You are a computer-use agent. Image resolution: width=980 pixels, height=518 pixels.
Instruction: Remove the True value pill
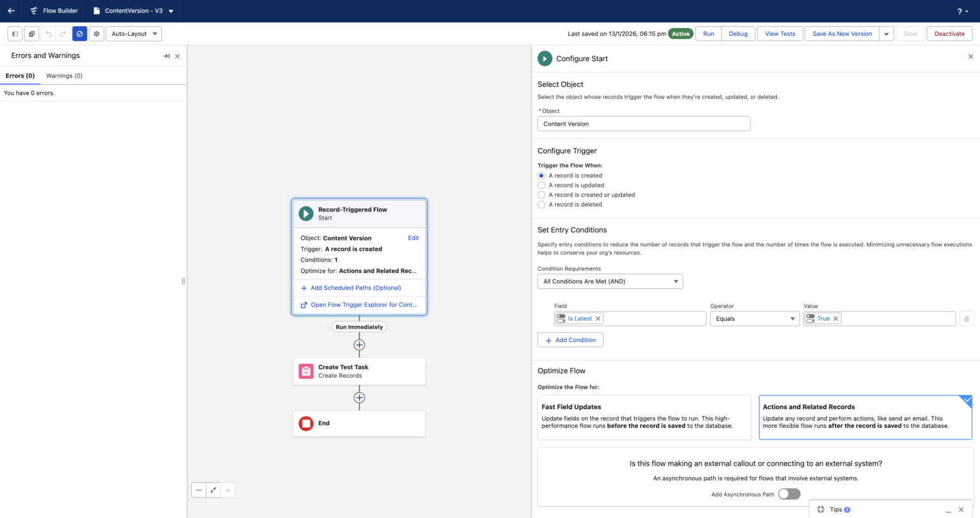(836, 318)
